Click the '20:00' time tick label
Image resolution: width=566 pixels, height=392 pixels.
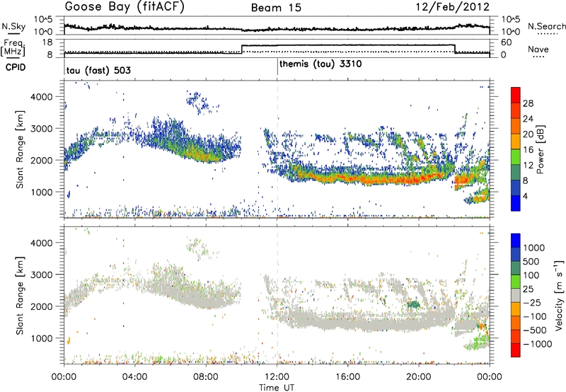point(419,377)
